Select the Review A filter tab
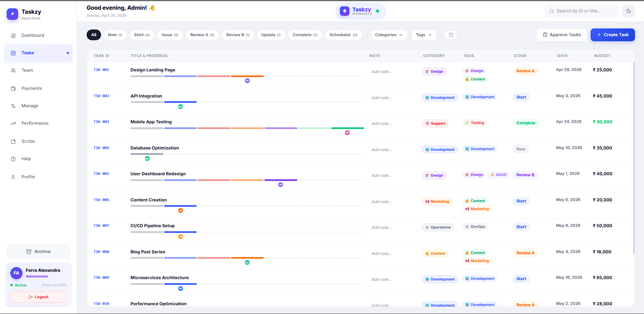The width and height of the screenshot is (644, 314). pyautogui.click(x=202, y=35)
